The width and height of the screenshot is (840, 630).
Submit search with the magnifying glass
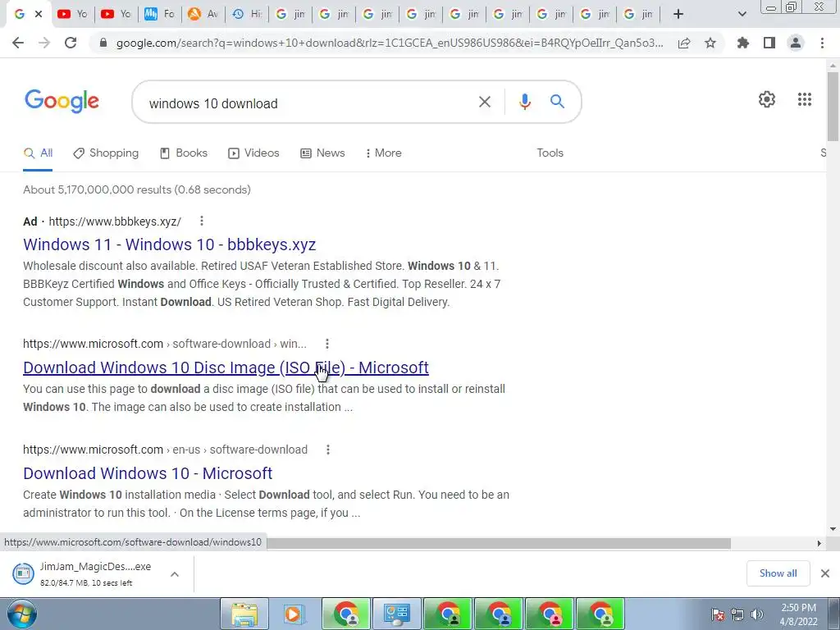click(x=557, y=101)
